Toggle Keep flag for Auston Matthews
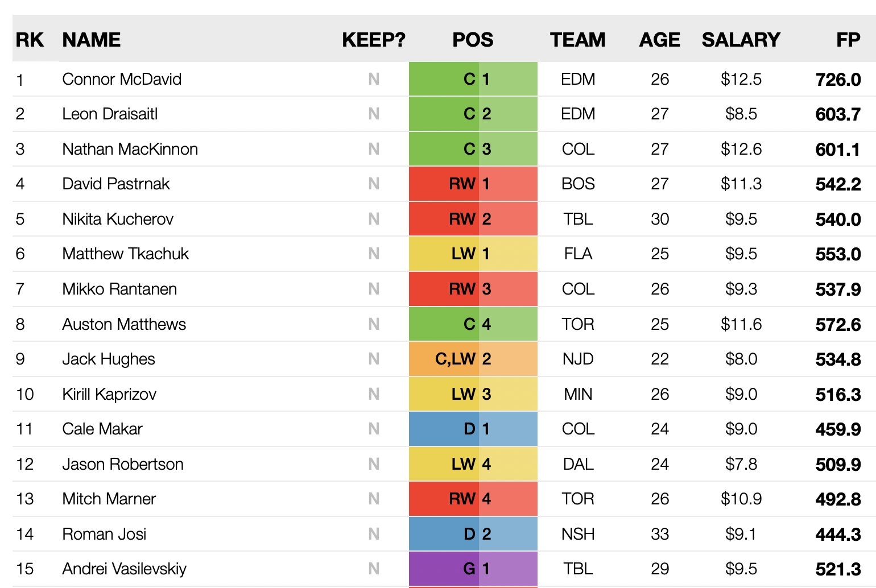 (374, 324)
